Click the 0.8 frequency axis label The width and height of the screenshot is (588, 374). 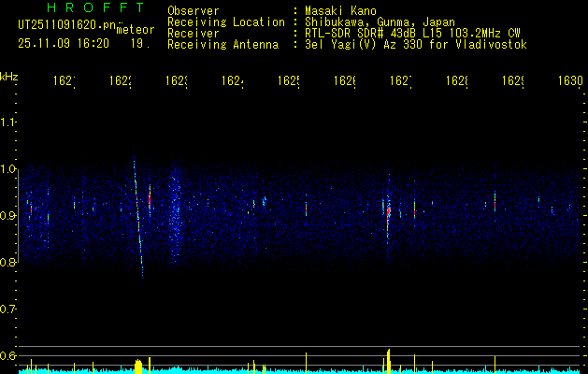pos(7,262)
